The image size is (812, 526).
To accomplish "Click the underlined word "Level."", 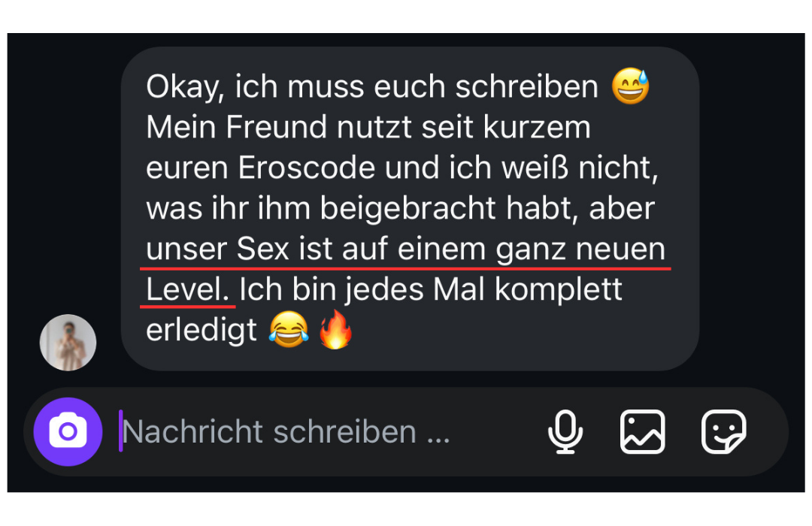I will [187, 289].
